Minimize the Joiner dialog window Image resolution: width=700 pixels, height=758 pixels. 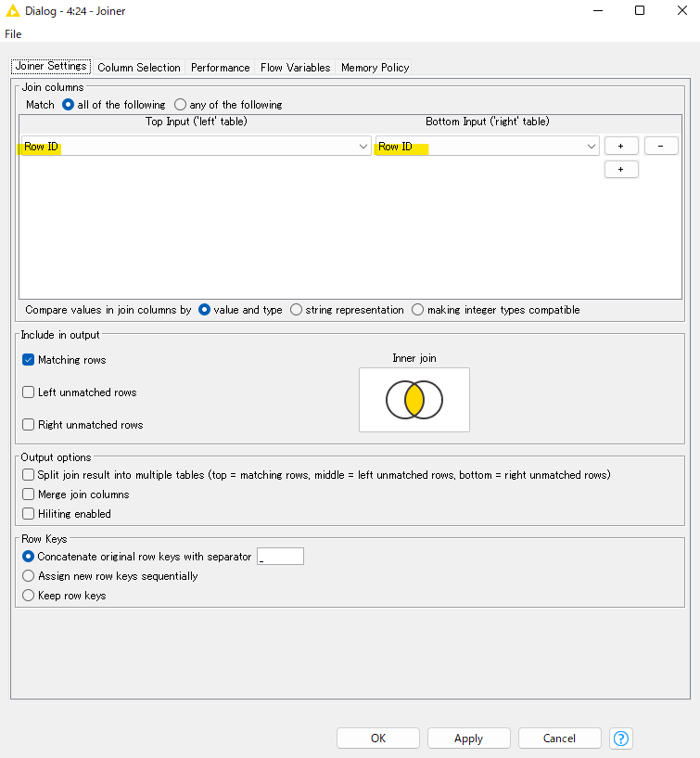[598, 10]
